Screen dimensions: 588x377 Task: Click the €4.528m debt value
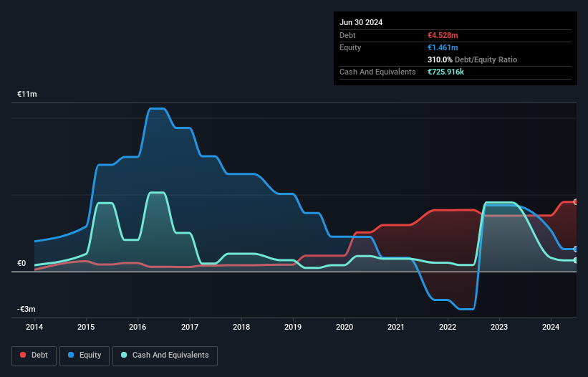coord(443,35)
